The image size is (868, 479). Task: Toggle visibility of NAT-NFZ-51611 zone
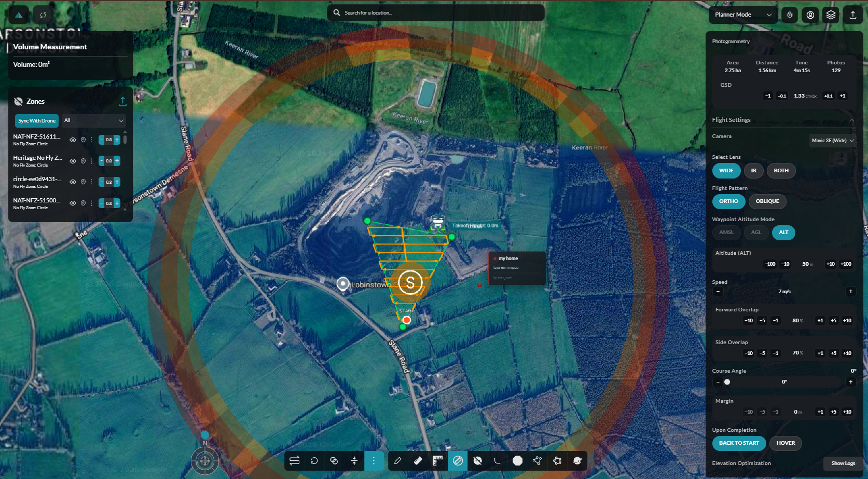coord(73,140)
